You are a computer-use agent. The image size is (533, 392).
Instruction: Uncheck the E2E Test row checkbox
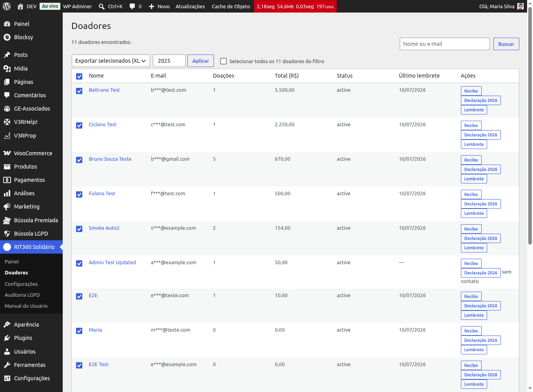79,365
